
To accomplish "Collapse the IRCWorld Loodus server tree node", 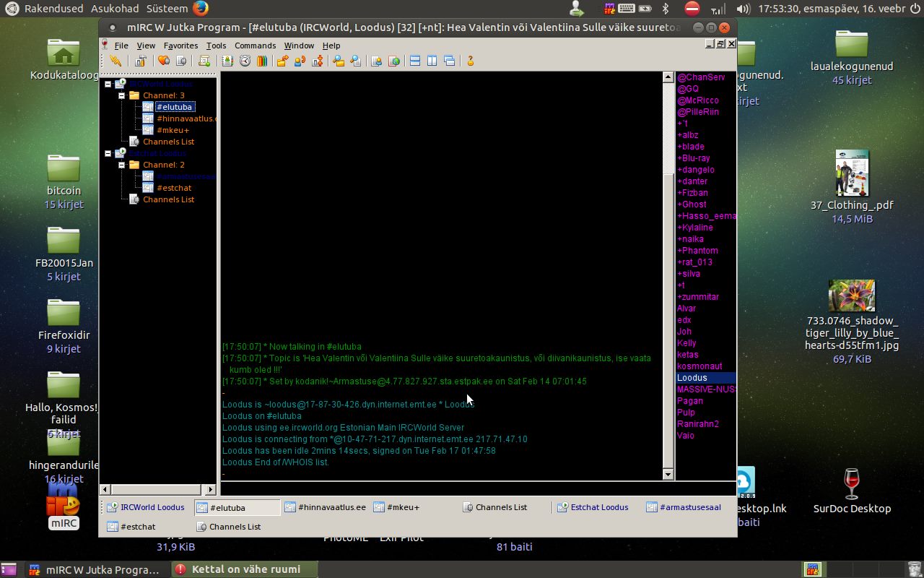I will tap(108, 84).
